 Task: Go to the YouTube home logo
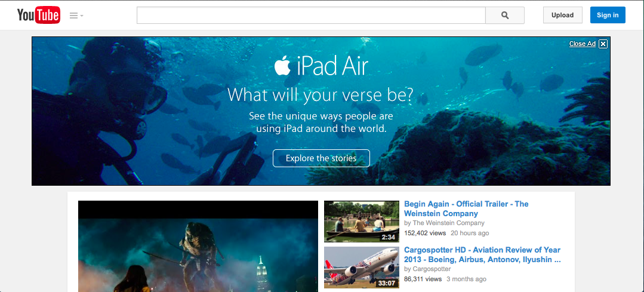point(39,15)
